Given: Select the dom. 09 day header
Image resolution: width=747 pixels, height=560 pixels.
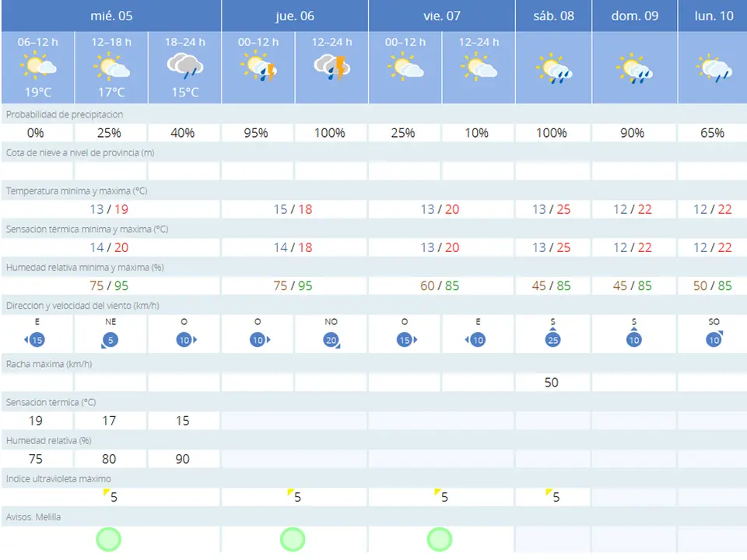Looking at the screenshot, I should (x=635, y=16).
